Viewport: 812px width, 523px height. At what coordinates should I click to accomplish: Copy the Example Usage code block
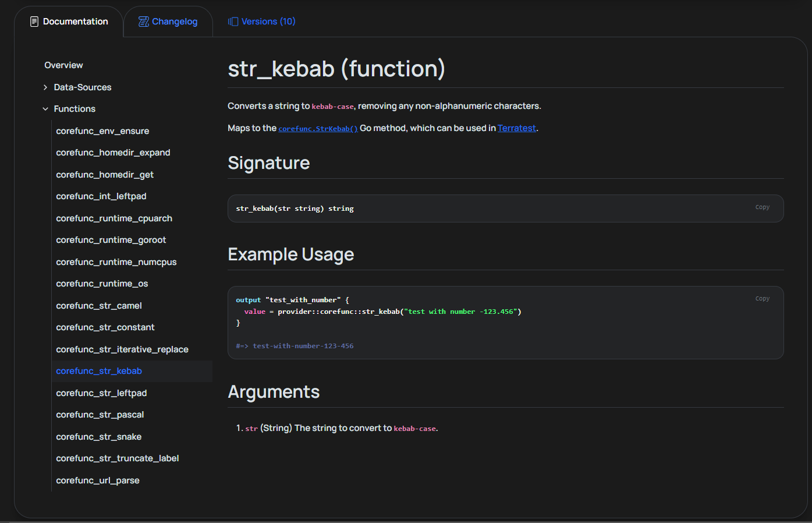tap(763, 299)
